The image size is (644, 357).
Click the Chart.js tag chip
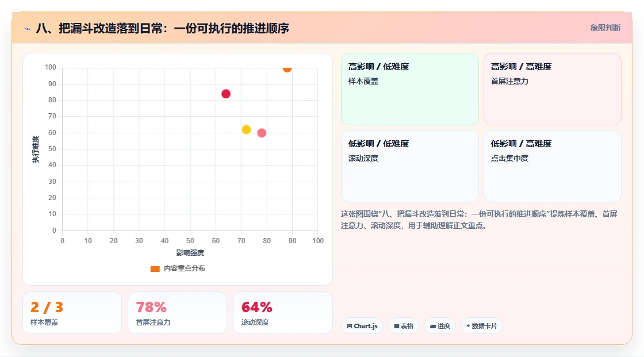(362, 326)
